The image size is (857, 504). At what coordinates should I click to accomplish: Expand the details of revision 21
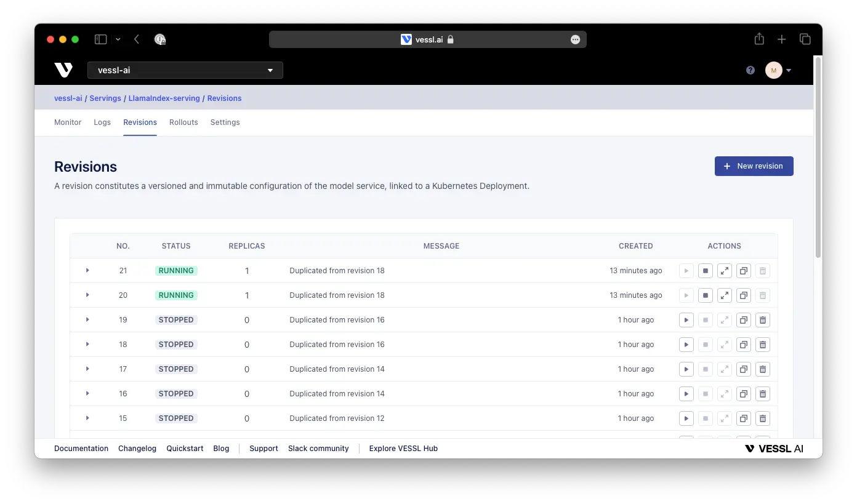(87, 270)
